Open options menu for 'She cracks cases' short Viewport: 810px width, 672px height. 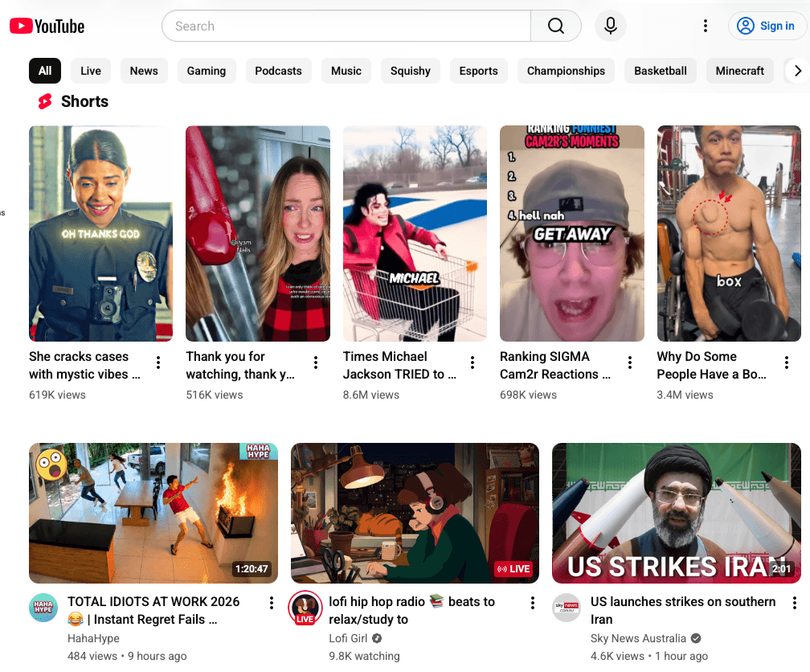click(158, 363)
